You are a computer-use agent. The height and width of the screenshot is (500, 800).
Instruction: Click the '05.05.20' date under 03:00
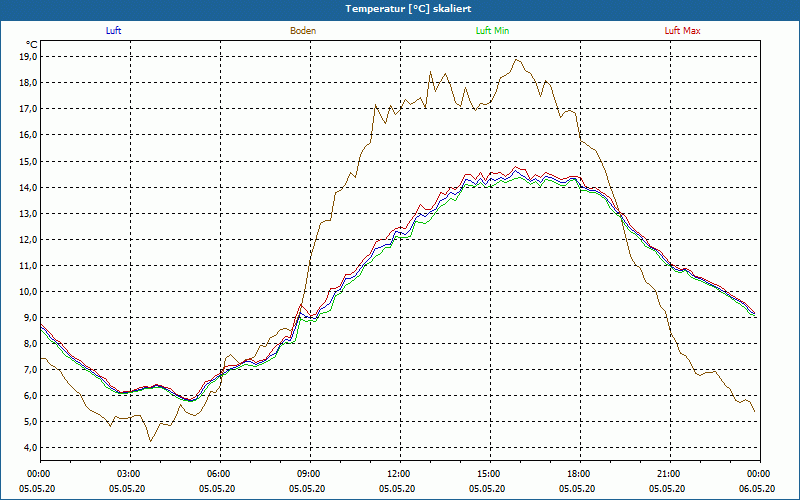pyautogui.click(x=127, y=488)
